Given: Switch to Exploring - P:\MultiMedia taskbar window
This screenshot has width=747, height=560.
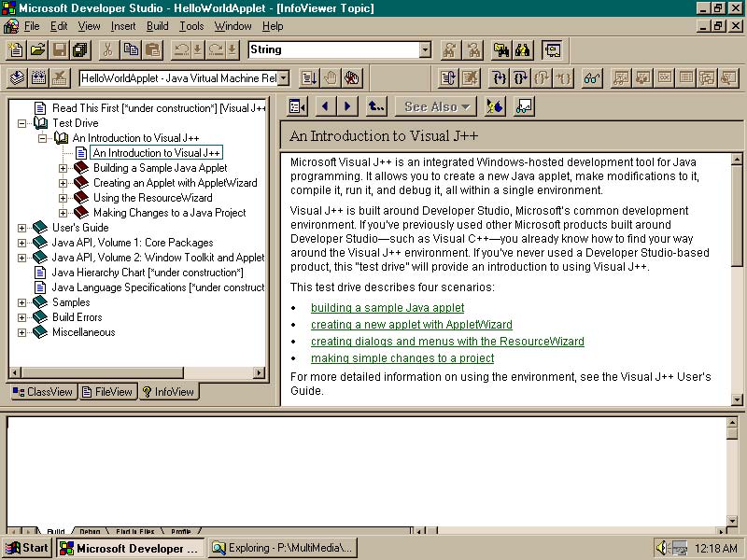Looking at the screenshot, I should 285,548.
